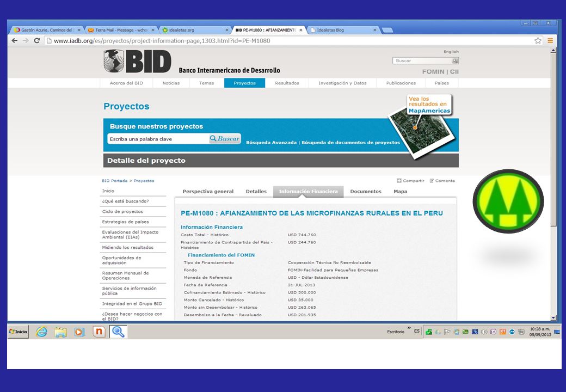Click the page scrollbar down arrow

553,318
